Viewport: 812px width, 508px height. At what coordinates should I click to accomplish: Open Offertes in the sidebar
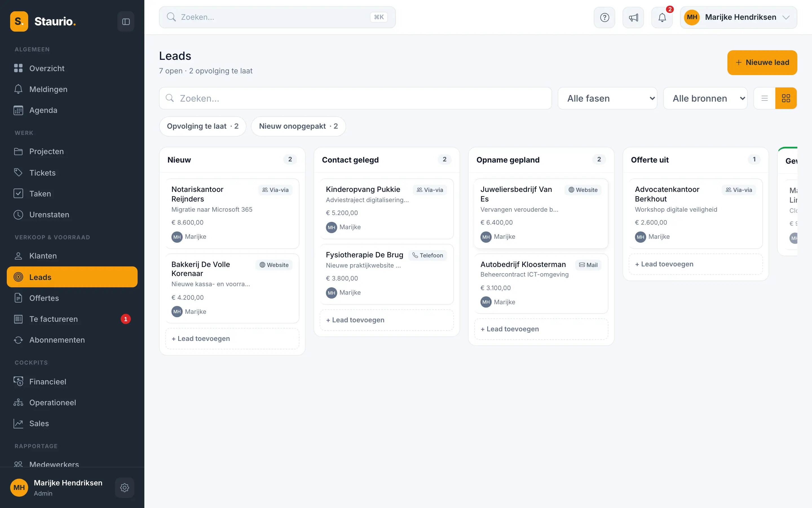tap(72, 298)
